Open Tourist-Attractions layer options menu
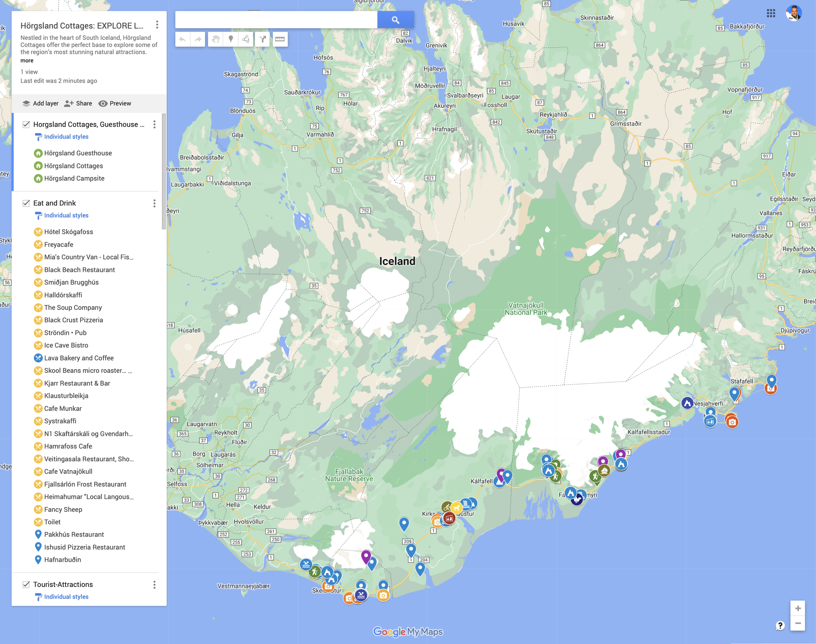816x644 pixels. pos(154,585)
